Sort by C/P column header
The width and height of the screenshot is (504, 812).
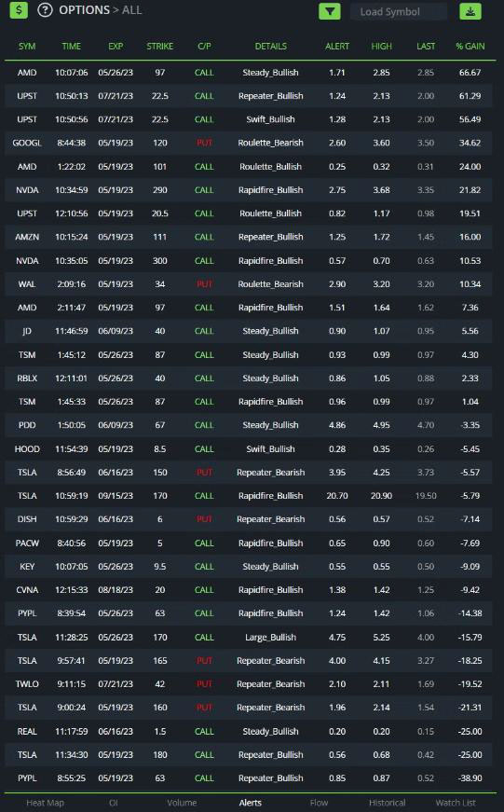click(204, 46)
